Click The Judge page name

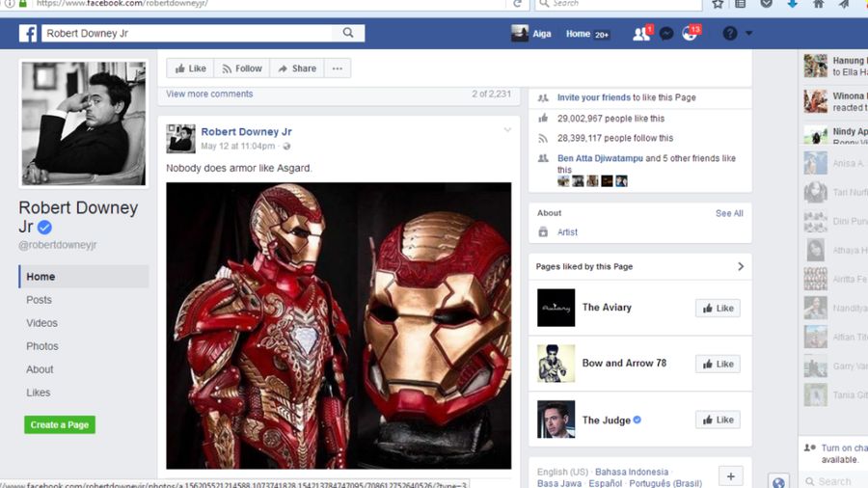(607, 420)
